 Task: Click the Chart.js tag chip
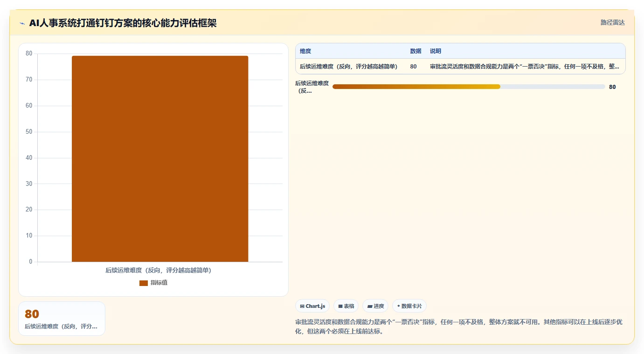point(312,306)
